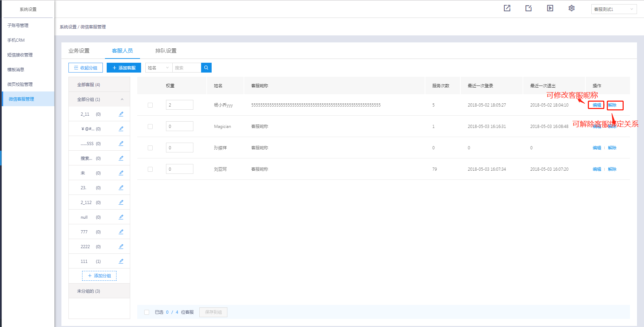Screen dimensions: 644x327
Task: Toggle the select-all checkbox at bottom
Action: point(147,312)
